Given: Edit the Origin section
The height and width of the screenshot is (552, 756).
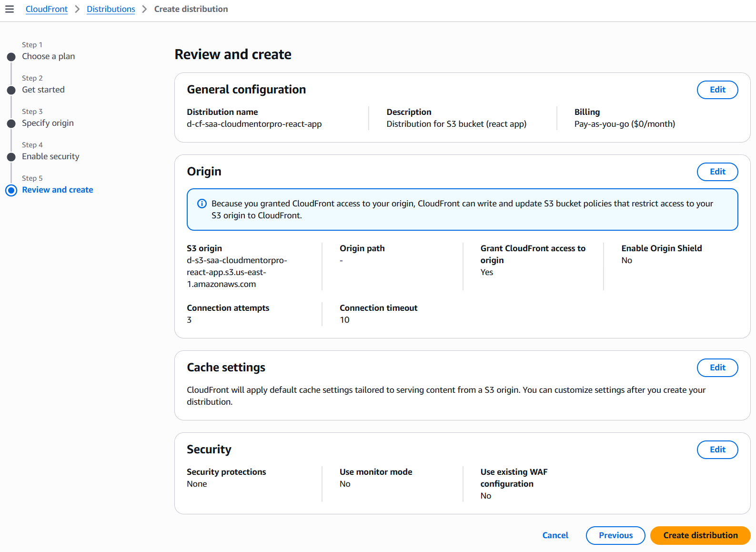Looking at the screenshot, I should [717, 172].
